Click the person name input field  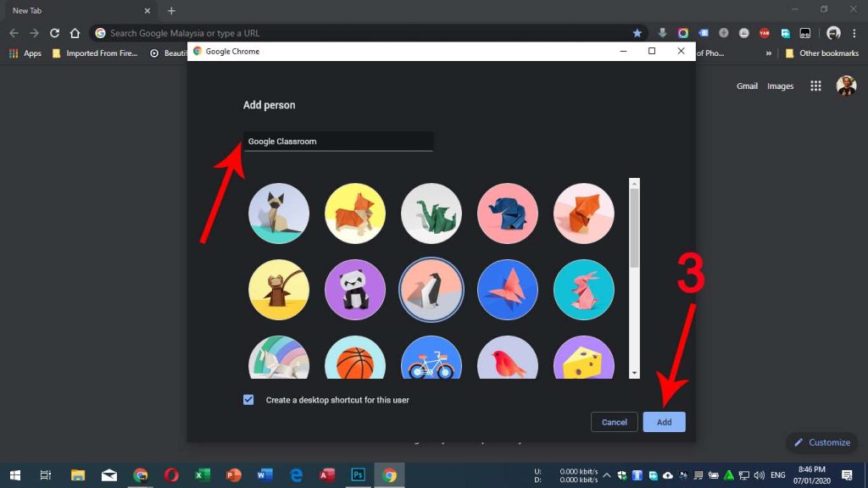click(x=338, y=141)
